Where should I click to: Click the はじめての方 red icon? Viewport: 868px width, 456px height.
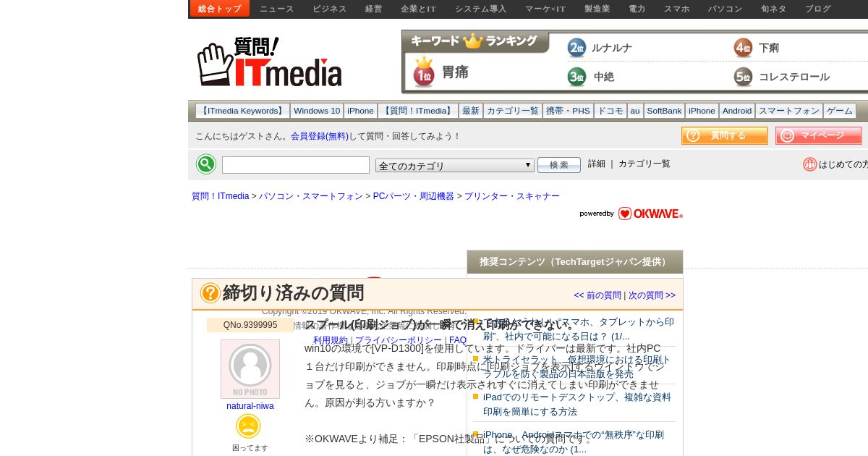[x=810, y=164]
